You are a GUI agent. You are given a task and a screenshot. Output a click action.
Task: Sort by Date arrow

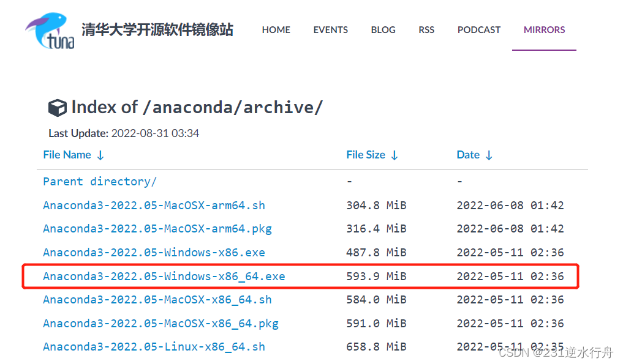click(x=489, y=155)
